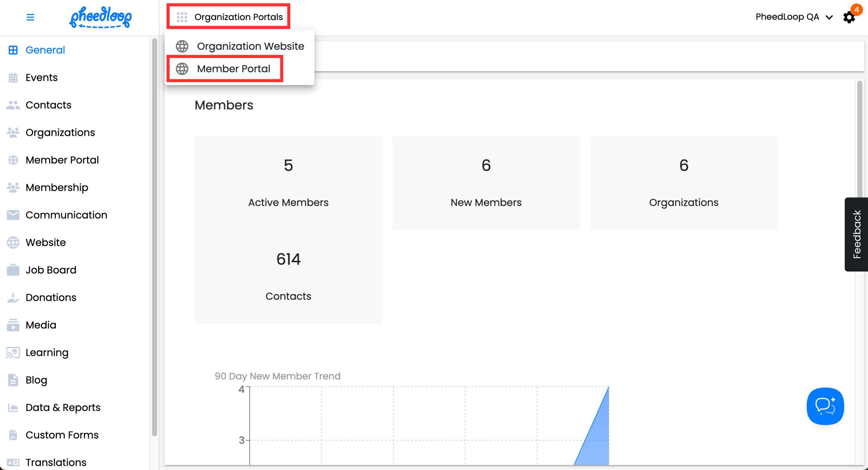Click the Learning sidebar icon
The height and width of the screenshot is (470, 868).
click(x=13, y=352)
